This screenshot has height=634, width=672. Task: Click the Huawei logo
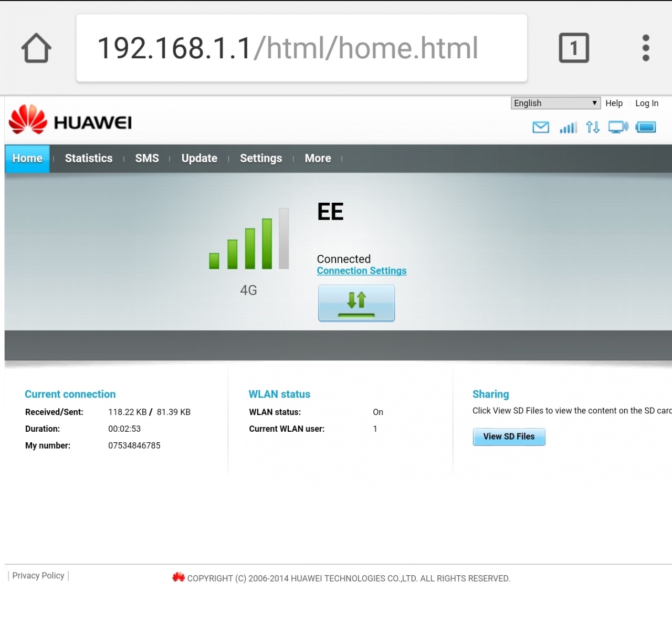70,120
